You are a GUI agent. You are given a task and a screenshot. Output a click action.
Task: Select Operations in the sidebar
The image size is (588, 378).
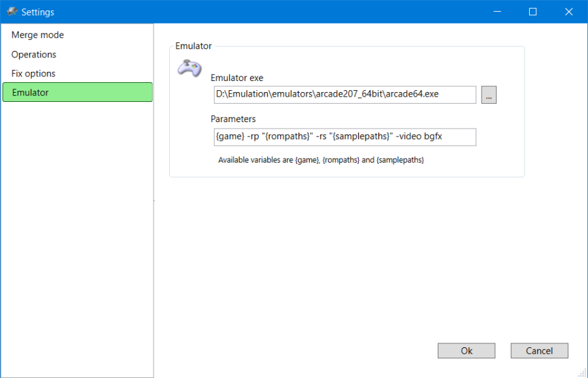click(x=34, y=55)
